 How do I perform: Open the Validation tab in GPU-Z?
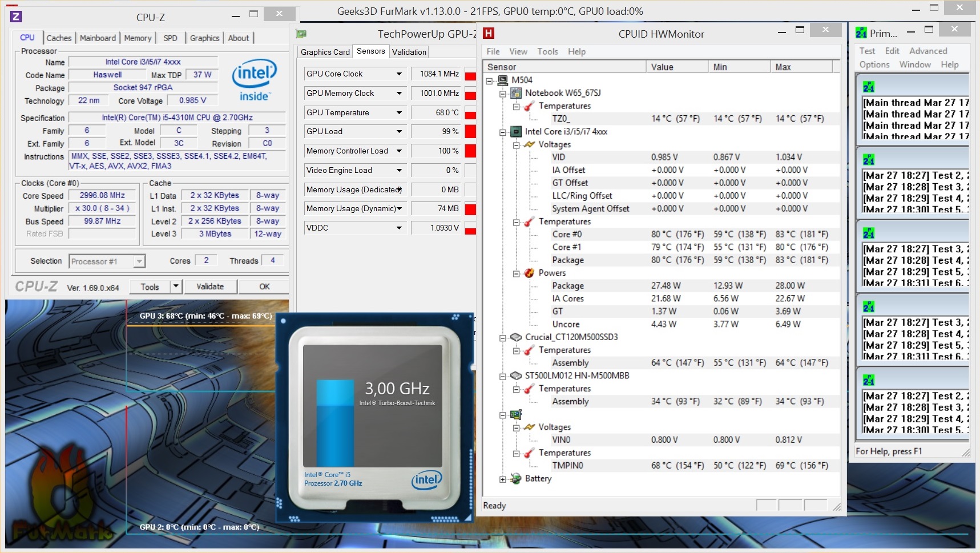[x=409, y=52]
